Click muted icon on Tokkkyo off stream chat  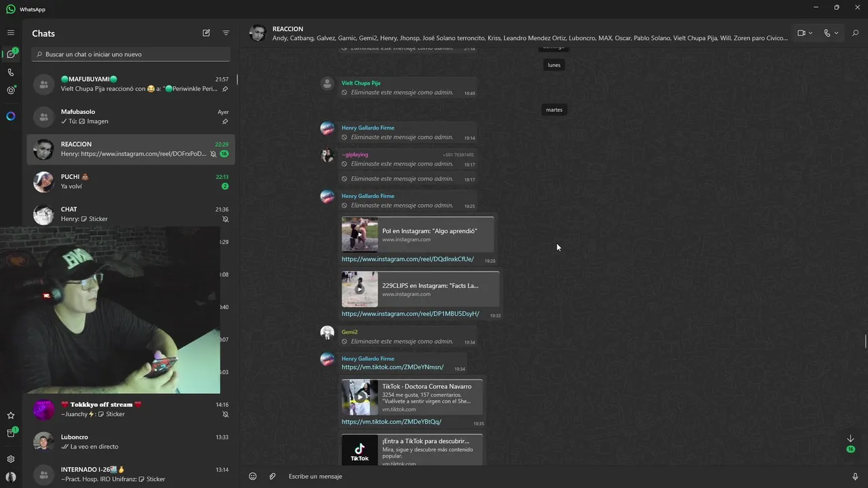pos(225,414)
